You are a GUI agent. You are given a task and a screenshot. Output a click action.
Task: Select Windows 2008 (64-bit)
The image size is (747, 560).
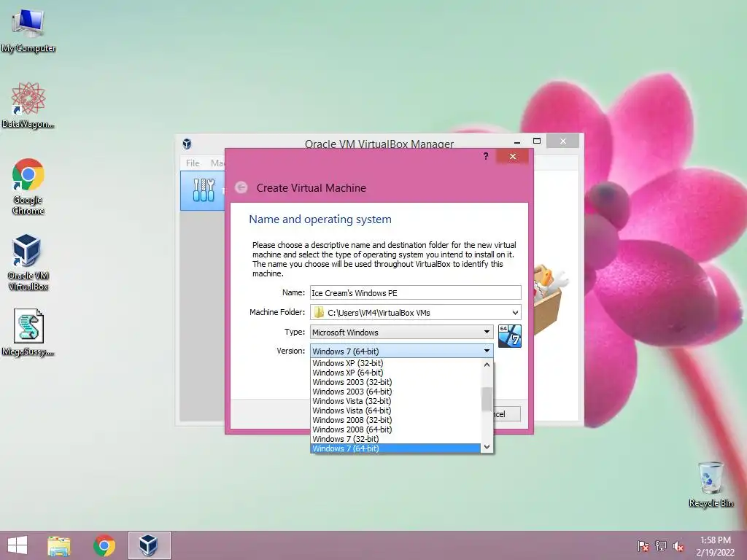395,429
